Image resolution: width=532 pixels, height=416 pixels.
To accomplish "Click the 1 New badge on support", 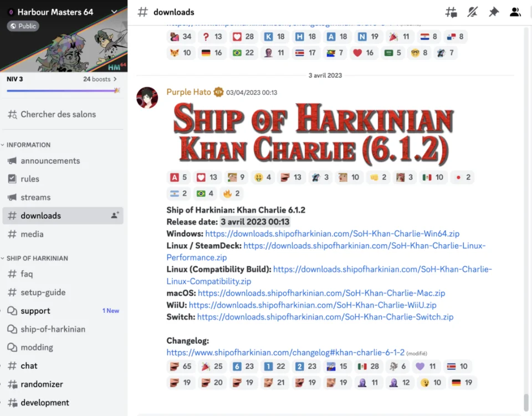I will click(x=111, y=311).
